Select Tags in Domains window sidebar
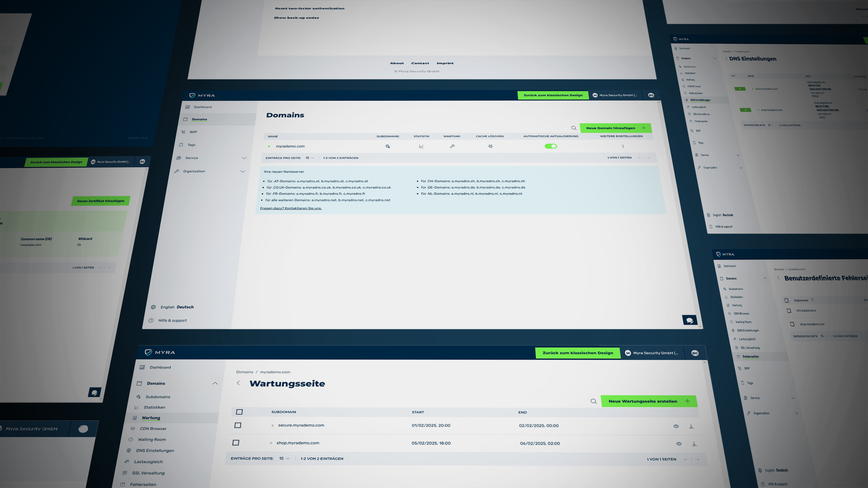The height and width of the screenshot is (488, 868). [191, 145]
